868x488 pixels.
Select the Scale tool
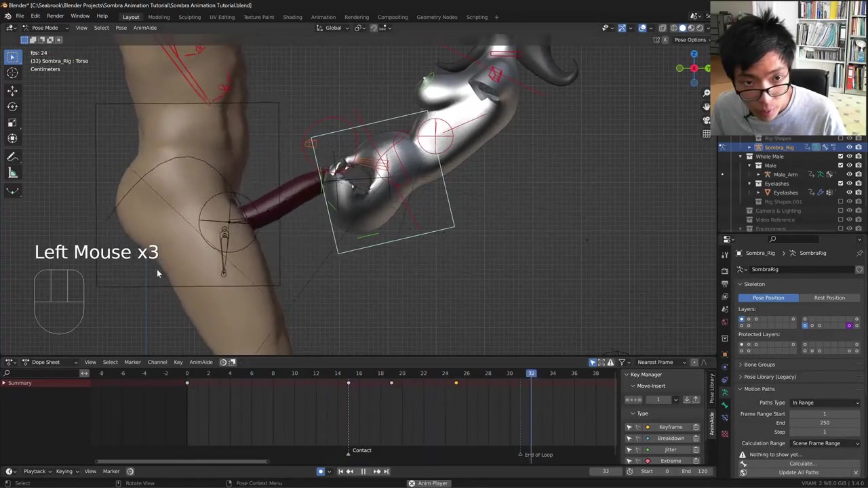(12, 123)
